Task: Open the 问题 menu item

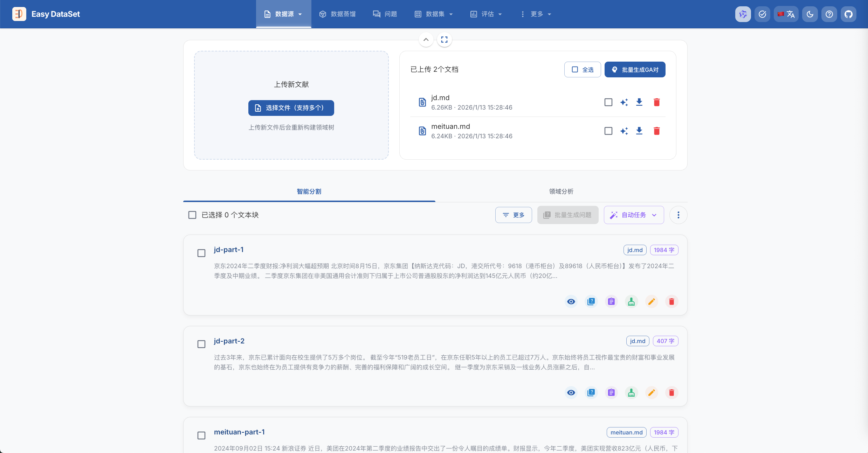Action: click(385, 14)
